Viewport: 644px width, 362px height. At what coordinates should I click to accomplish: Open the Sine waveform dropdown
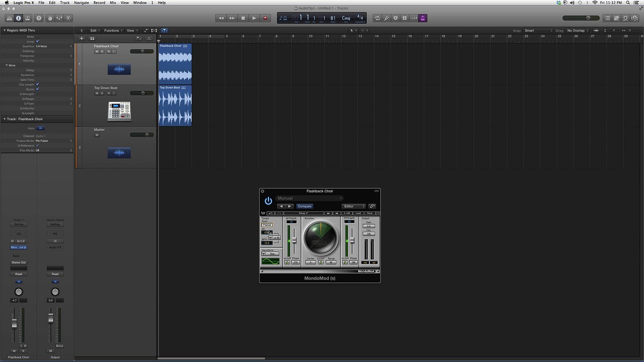coord(270,254)
